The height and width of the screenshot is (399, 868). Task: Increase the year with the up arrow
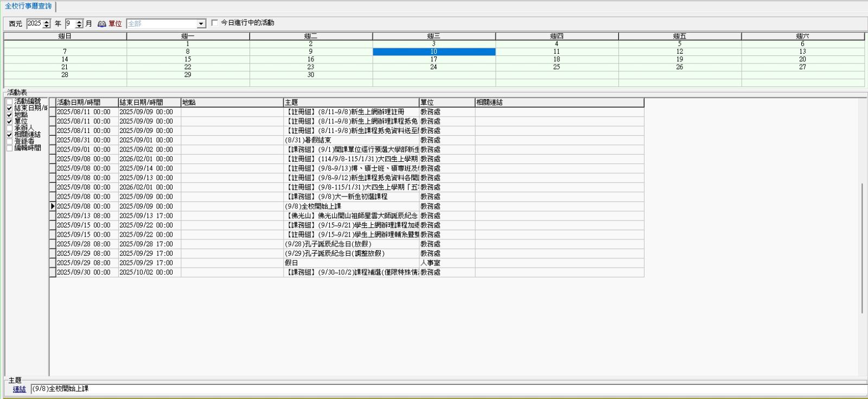(47, 22)
